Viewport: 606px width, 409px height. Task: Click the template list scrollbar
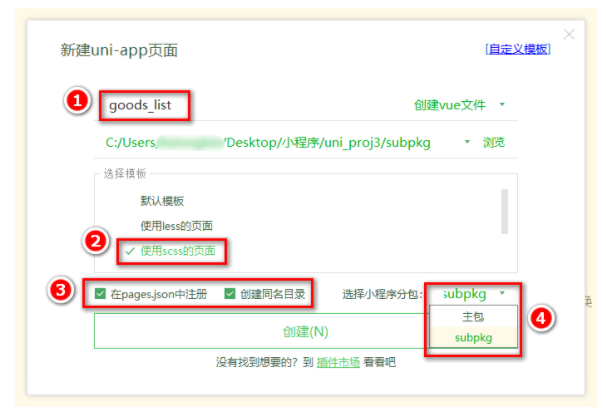click(x=504, y=211)
